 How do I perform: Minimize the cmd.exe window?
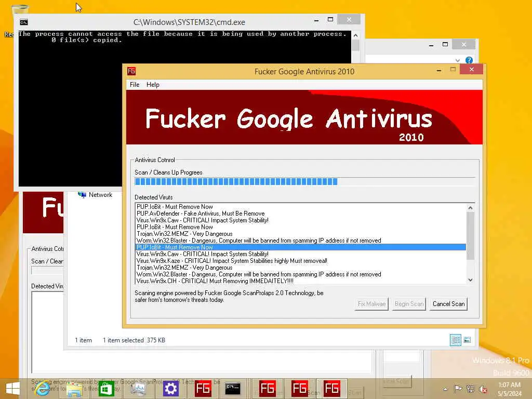[x=316, y=20]
